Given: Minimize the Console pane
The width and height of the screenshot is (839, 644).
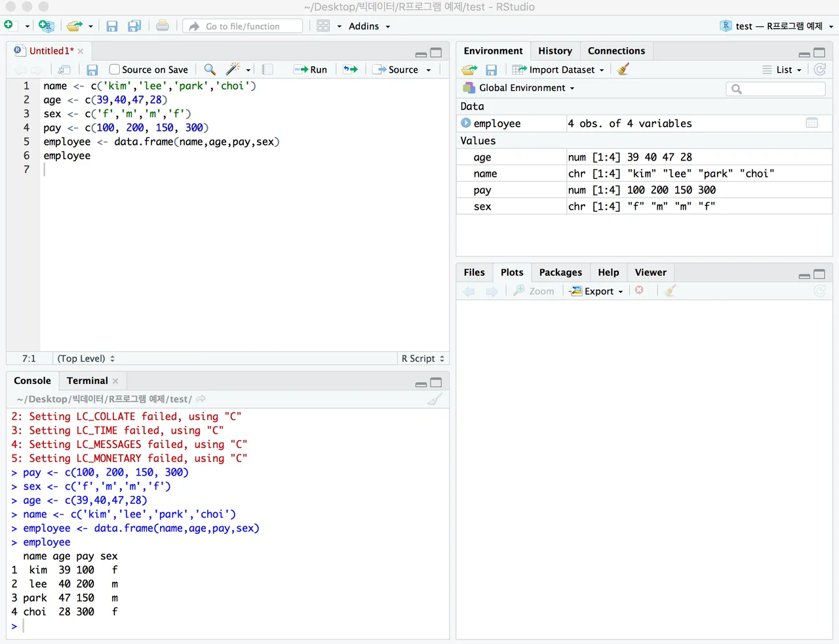Looking at the screenshot, I should pyautogui.click(x=421, y=384).
